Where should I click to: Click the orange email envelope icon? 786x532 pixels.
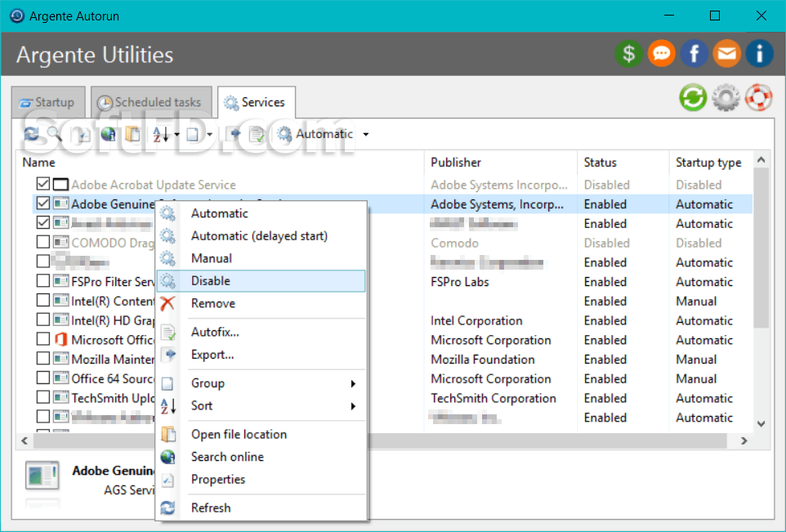(727, 53)
